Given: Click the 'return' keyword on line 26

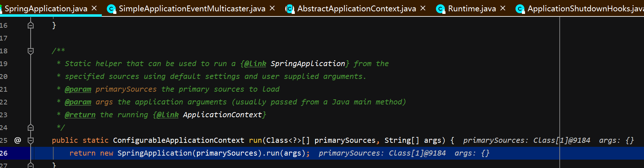Looking at the screenshot, I should (x=82, y=153).
